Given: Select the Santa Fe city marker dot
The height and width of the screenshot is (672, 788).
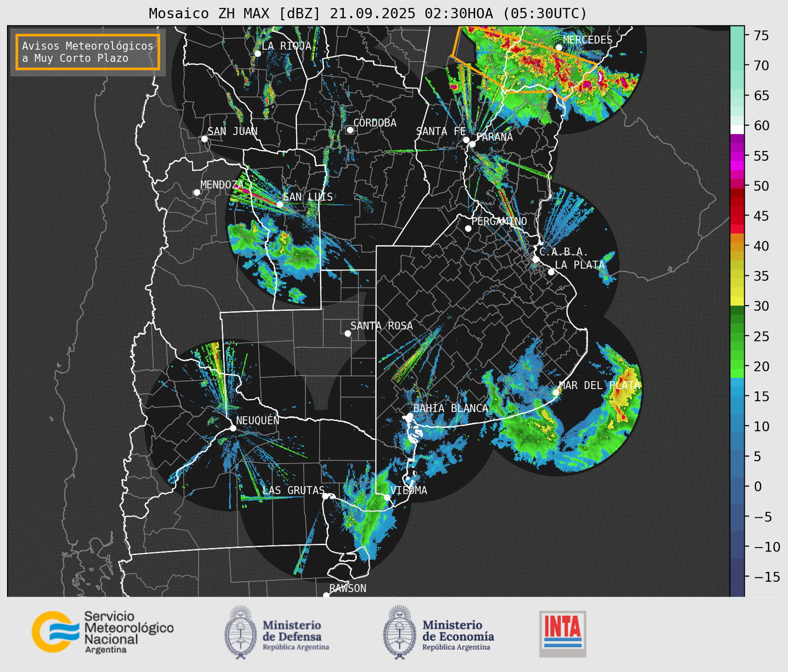Looking at the screenshot, I should click(x=466, y=140).
